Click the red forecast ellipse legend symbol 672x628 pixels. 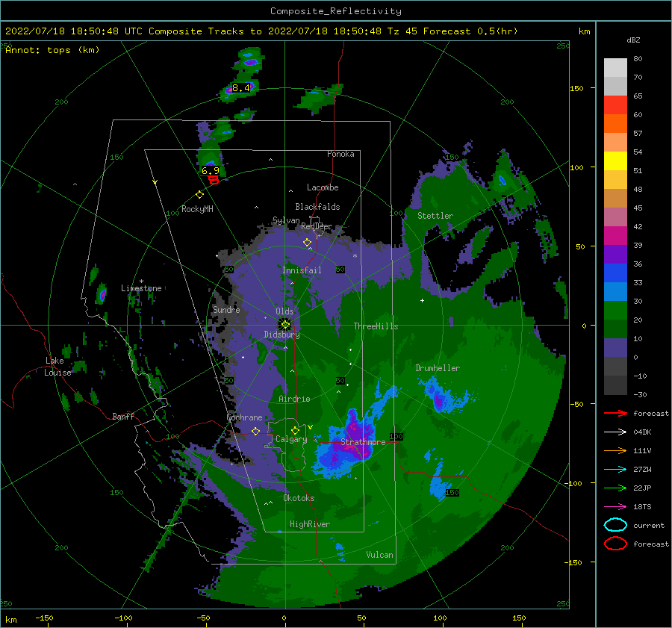point(615,544)
